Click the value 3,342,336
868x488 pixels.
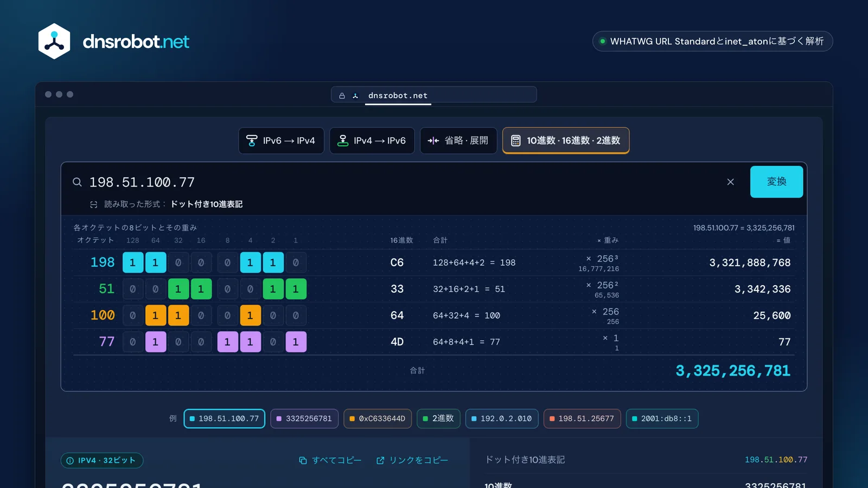tap(762, 289)
